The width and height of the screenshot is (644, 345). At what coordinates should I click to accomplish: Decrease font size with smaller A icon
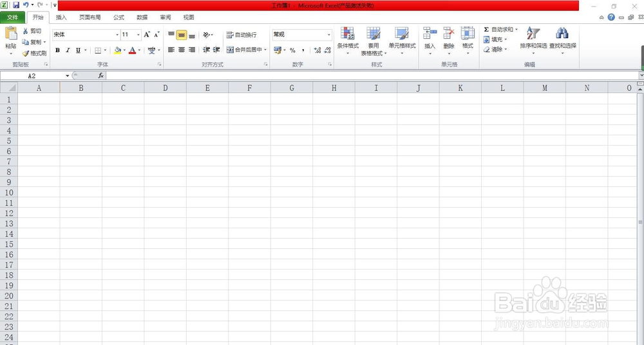click(156, 35)
